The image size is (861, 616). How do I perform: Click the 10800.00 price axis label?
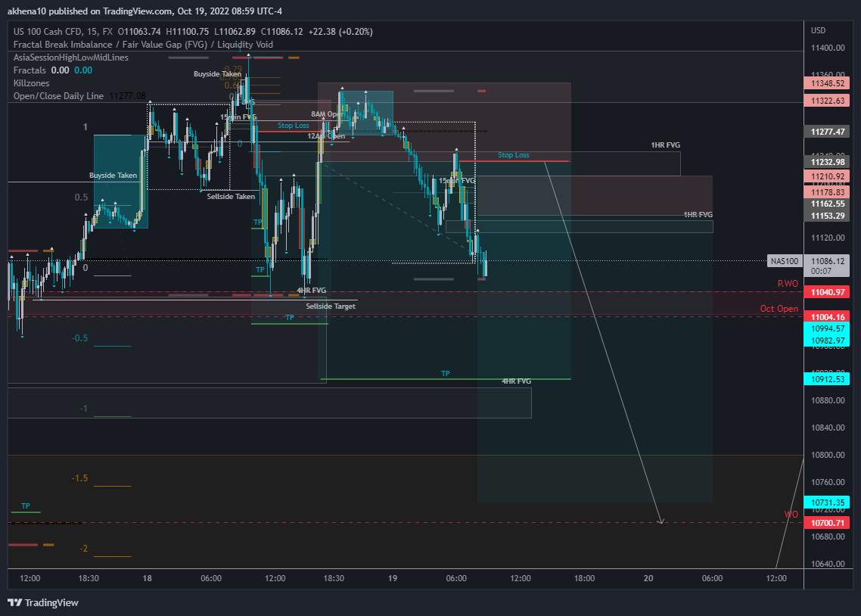[828, 455]
